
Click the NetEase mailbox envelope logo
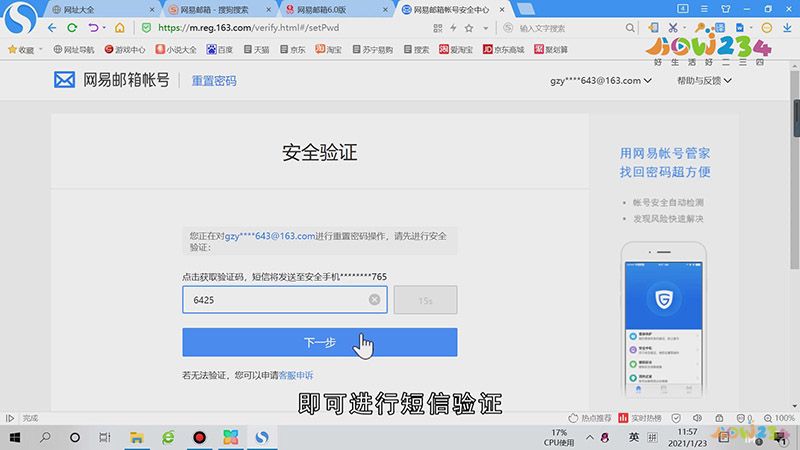tap(64, 80)
